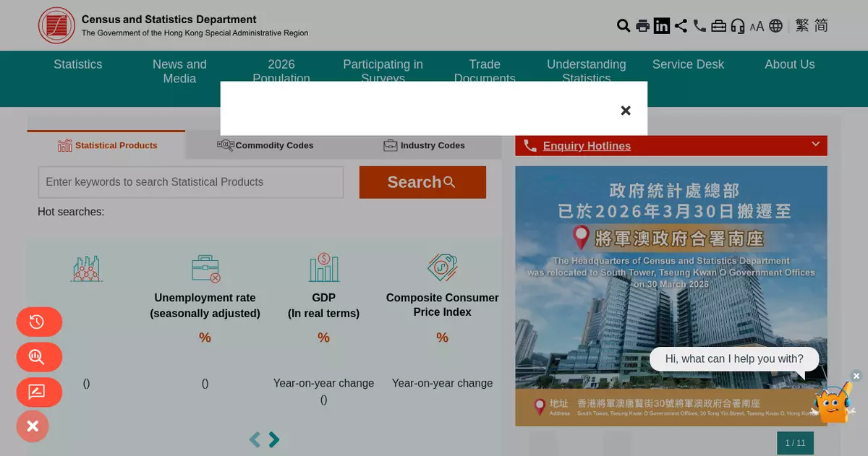
Task: Click the population icon in statistics carousel
Action: click(87, 269)
